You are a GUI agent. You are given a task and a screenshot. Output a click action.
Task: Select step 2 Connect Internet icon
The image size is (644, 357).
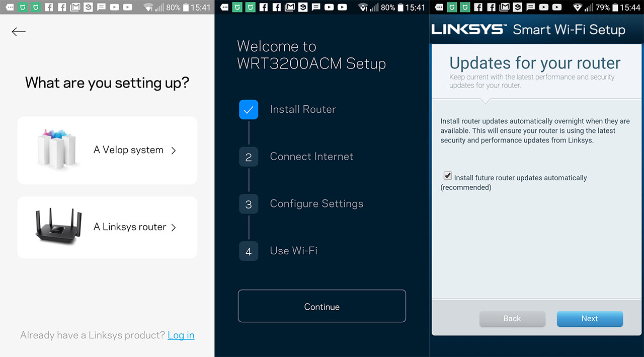(249, 157)
